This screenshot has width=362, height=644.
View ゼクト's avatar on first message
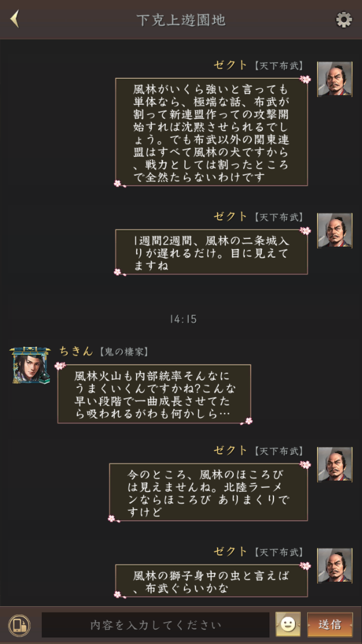[335, 79]
